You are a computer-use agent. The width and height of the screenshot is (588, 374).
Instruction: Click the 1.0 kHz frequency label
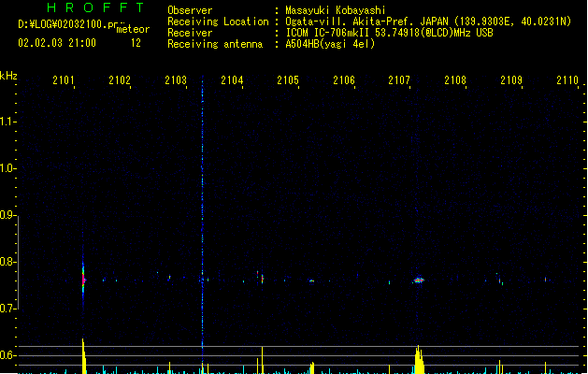click(x=7, y=168)
